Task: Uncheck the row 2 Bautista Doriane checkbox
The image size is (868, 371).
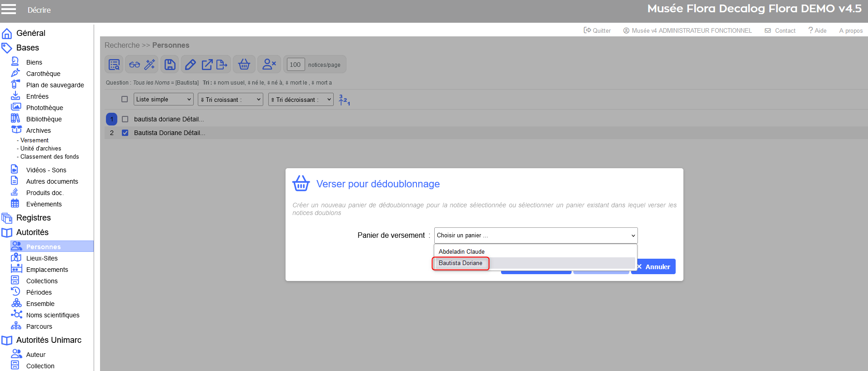Action: pos(125,133)
